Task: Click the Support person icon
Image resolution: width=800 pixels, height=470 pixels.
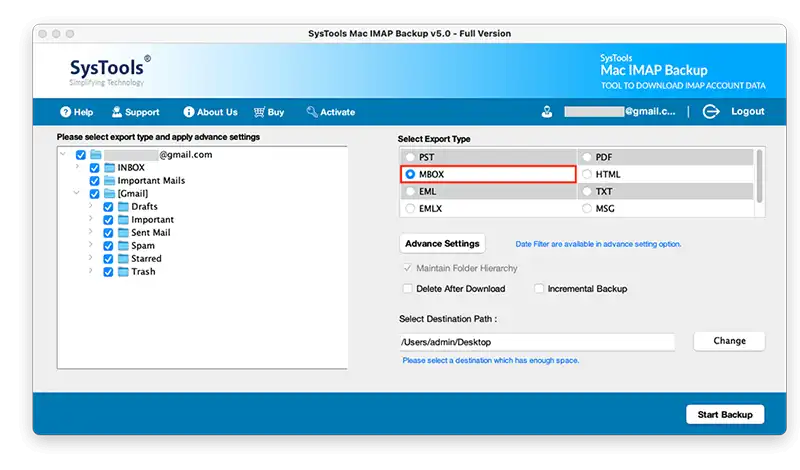Action: [117, 112]
